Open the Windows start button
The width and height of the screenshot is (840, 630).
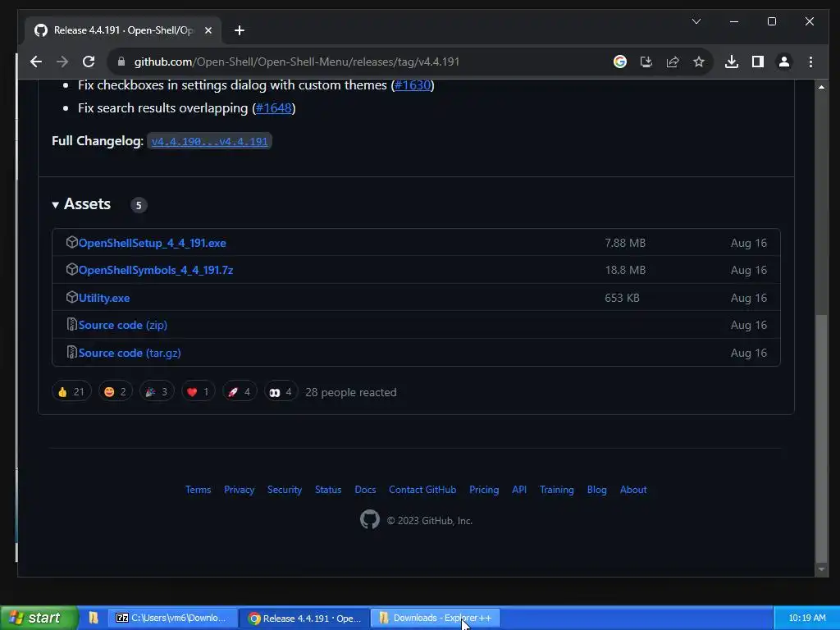(39, 619)
